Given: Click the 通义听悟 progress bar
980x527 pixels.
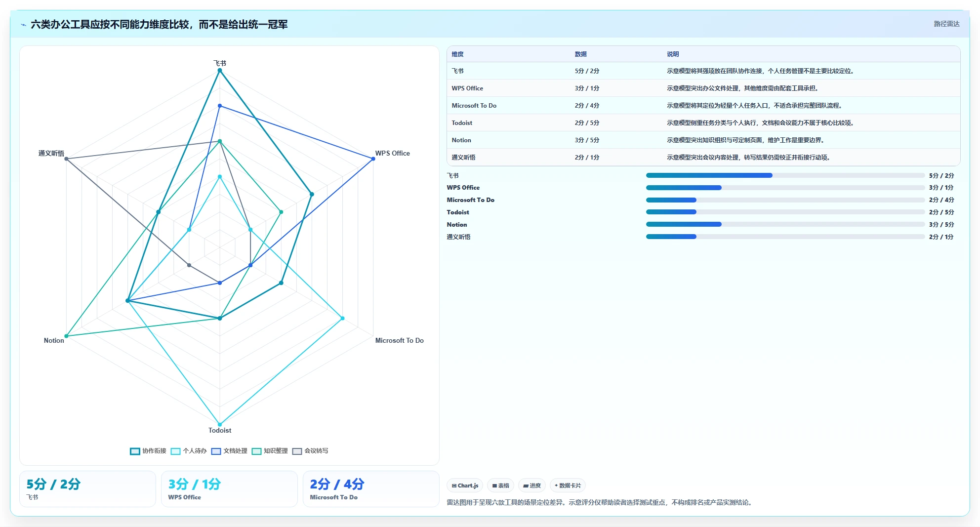Looking at the screenshot, I should point(785,237).
